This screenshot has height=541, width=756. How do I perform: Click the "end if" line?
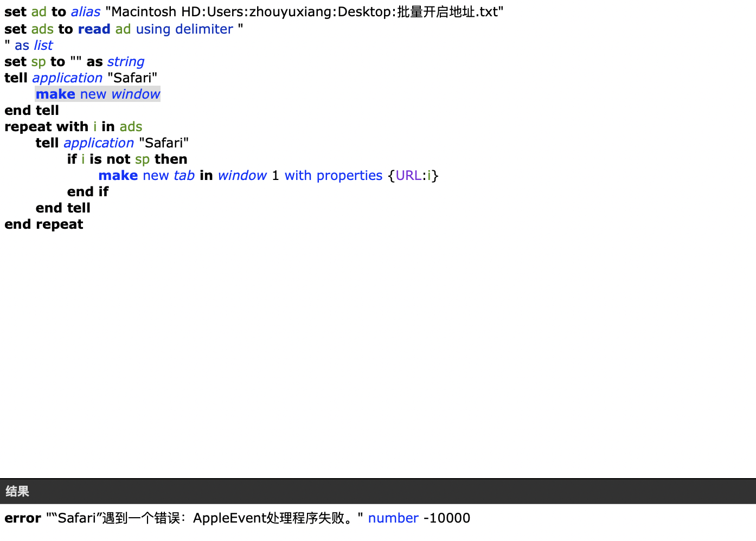(88, 192)
